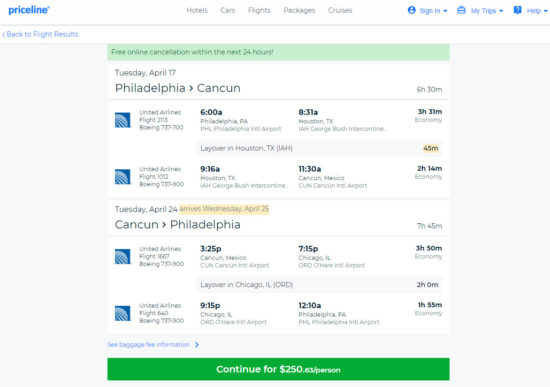
Task: Click United Airlines logo for Flight 640
Action: click(123, 313)
